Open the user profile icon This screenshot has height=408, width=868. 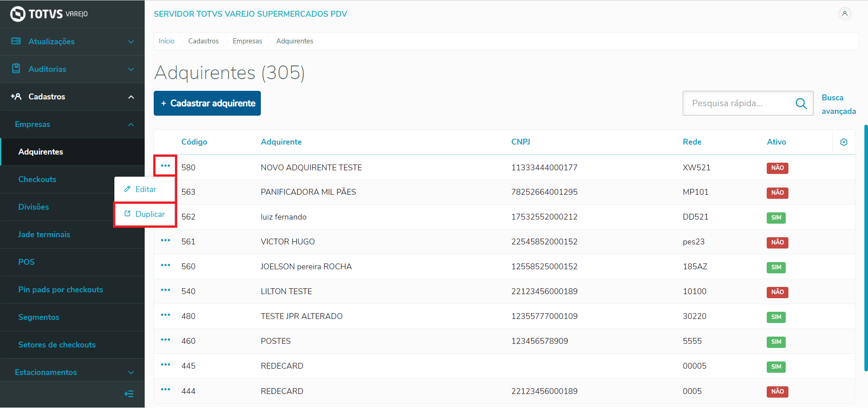coord(844,14)
